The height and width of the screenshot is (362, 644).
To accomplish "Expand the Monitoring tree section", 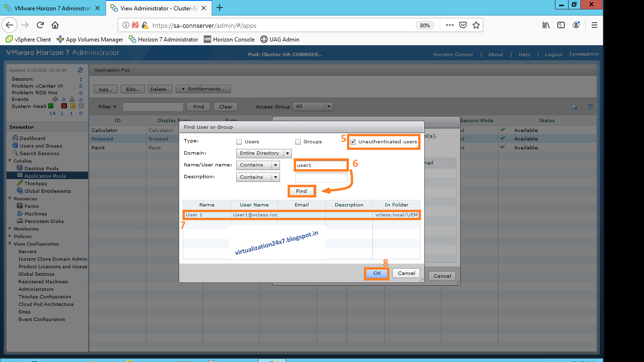I will click(10, 229).
